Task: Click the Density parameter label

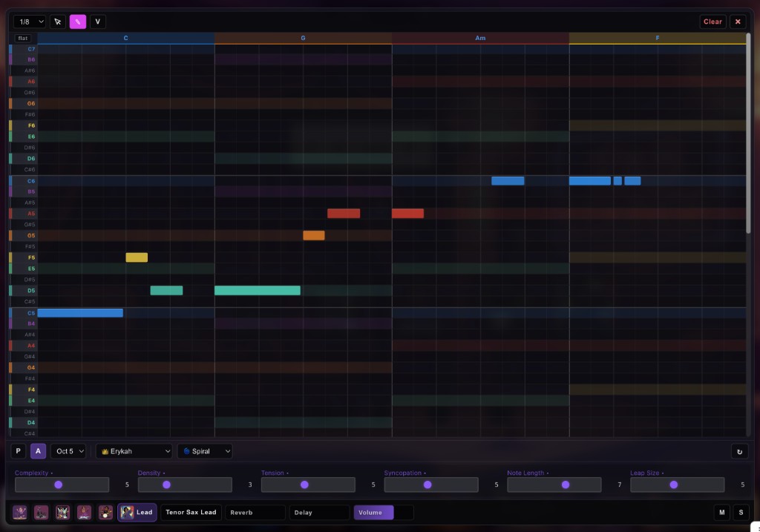Action: pyautogui.click(x=148, y=473)
